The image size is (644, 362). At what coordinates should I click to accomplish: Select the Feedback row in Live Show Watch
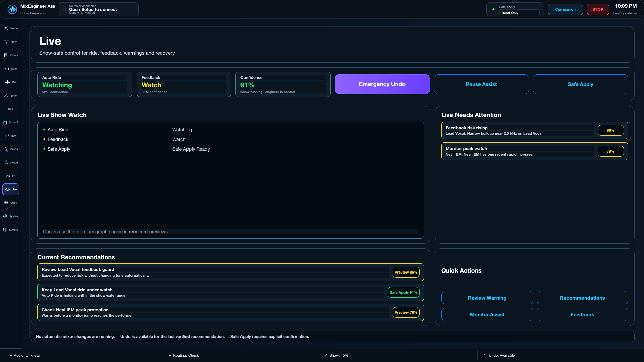(x=230, y=139)
